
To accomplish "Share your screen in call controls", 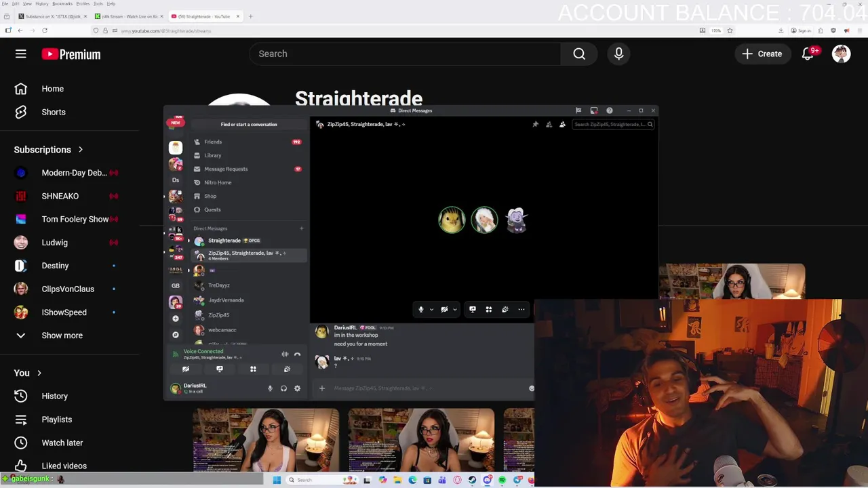I will click(x=473, y=310).
